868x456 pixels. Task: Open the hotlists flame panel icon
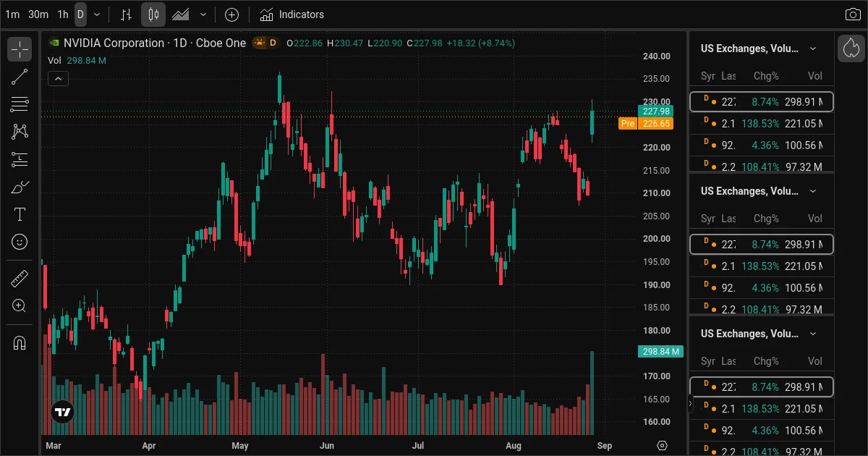click(851, 48)
